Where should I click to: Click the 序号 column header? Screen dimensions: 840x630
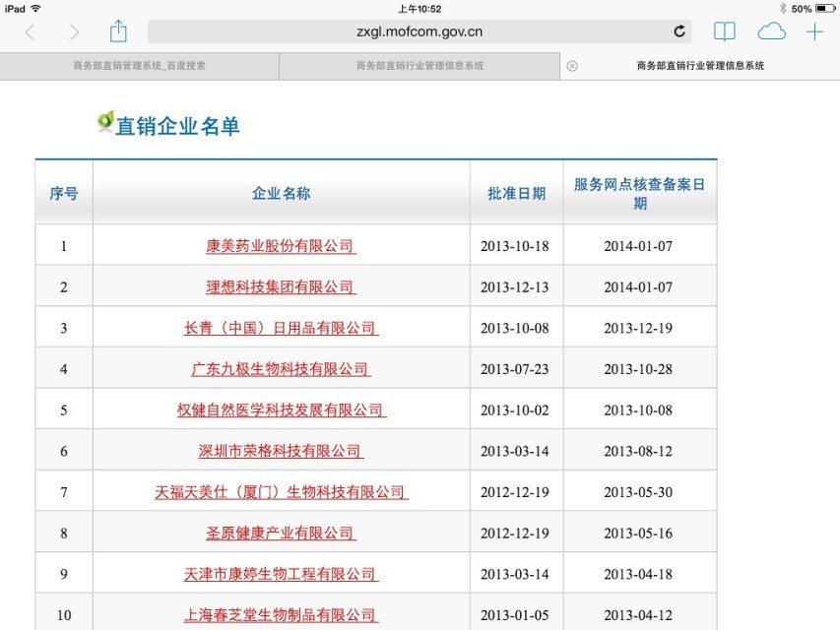tap(64, 193)
